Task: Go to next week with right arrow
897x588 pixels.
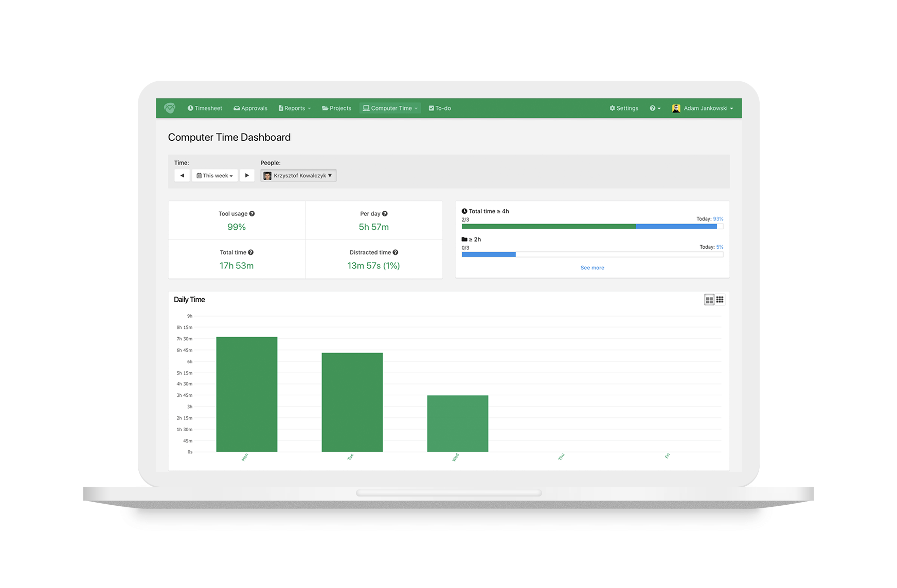Action: [247, 175]
